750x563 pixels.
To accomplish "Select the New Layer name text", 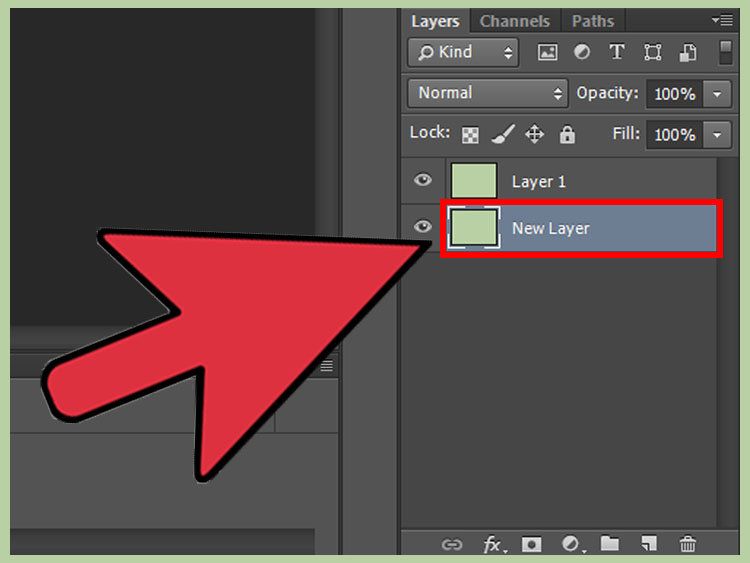I will 551,229.
